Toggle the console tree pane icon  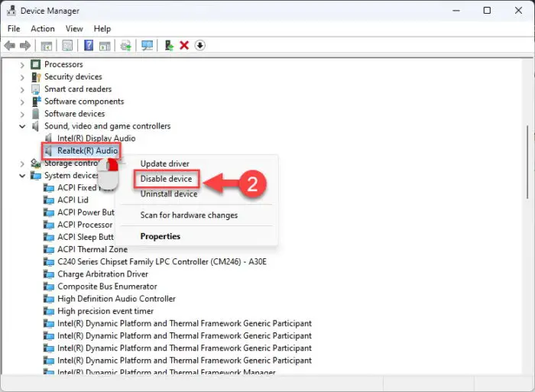tap(47, 45)
